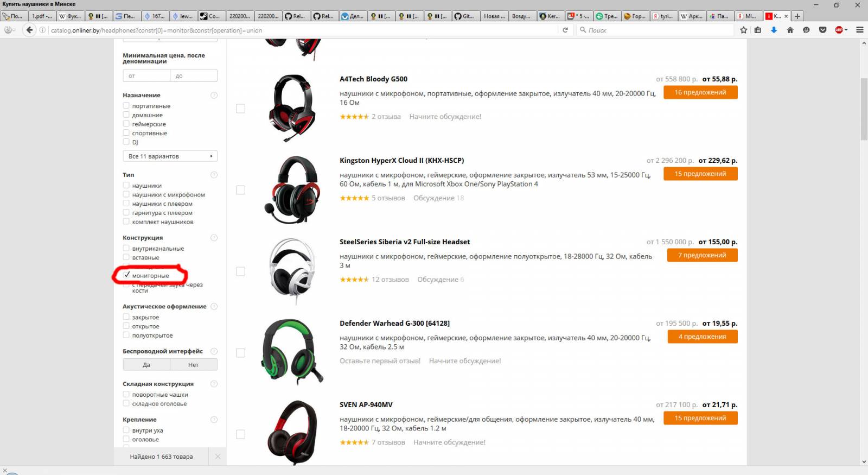The width and height of the screenshot is (868, 475).
Task: Show help for Беспроводной интерфейс filter
Action: tap(214, 351)
